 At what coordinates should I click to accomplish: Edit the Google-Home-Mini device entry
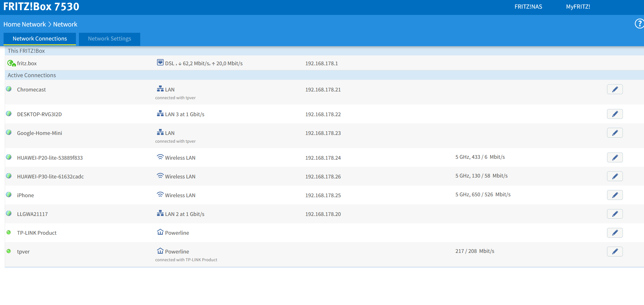pyautogui.click(x=615, y=133)
